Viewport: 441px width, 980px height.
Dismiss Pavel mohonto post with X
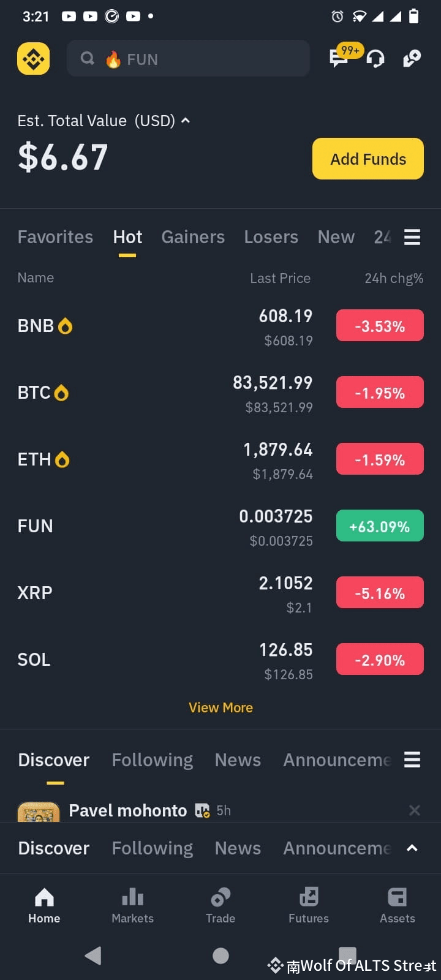click(x=415, y=810)
